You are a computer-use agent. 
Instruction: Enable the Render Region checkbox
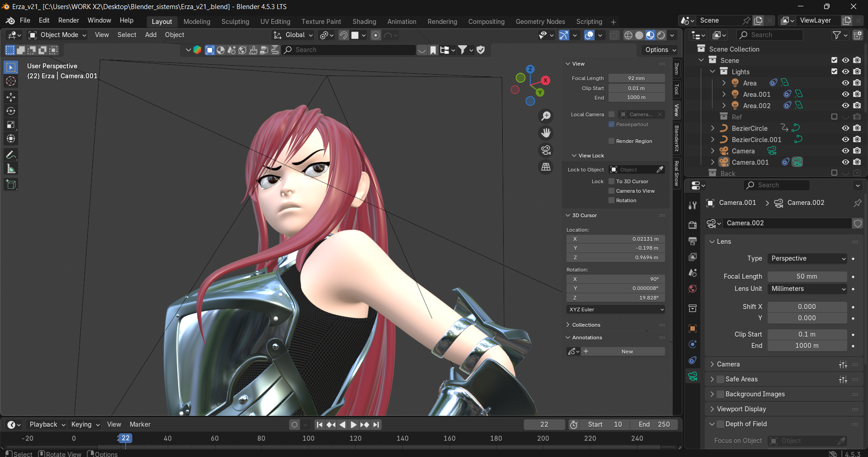pyautogui.click(x=612, y=141)
